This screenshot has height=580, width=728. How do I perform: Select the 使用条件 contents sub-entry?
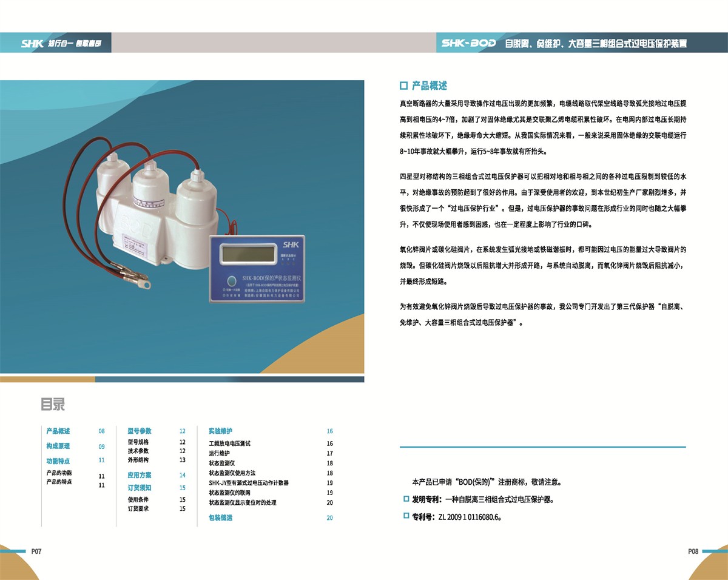(138, 500)
